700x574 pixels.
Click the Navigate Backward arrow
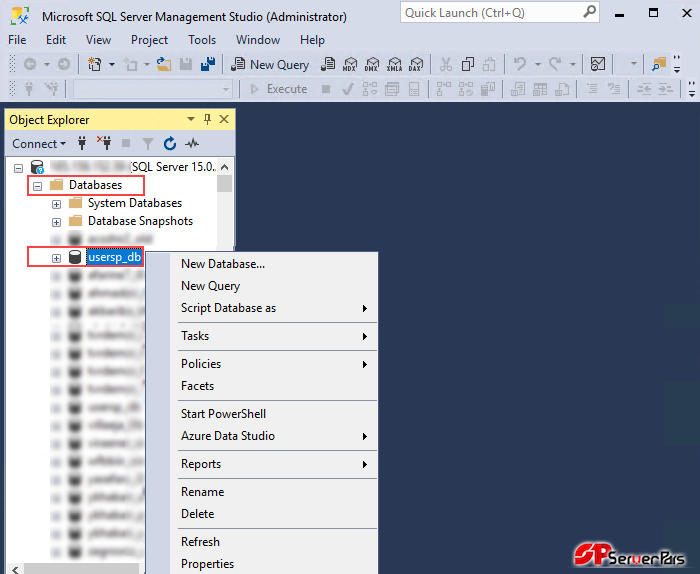click(x=30, y=65)
